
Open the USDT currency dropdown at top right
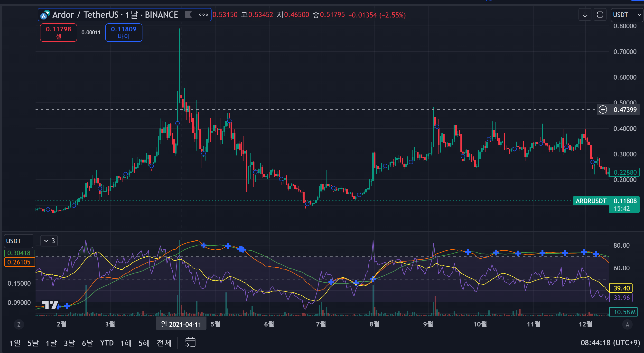627,15
